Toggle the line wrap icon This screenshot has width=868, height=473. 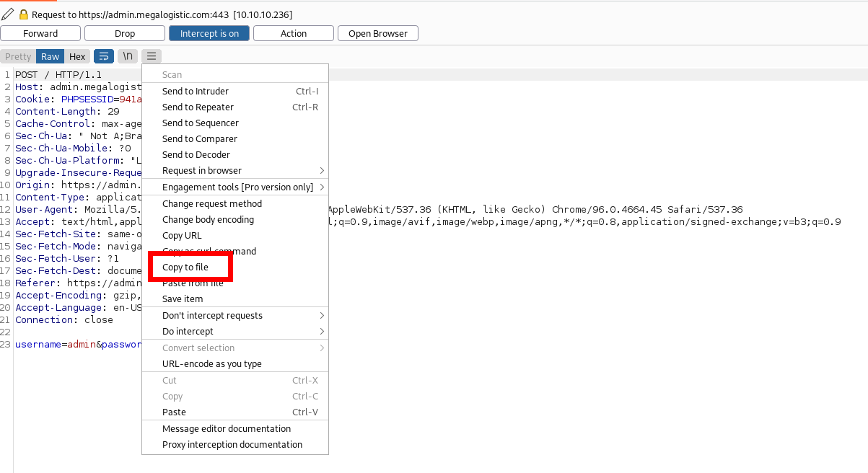click(x=104, y=56)
